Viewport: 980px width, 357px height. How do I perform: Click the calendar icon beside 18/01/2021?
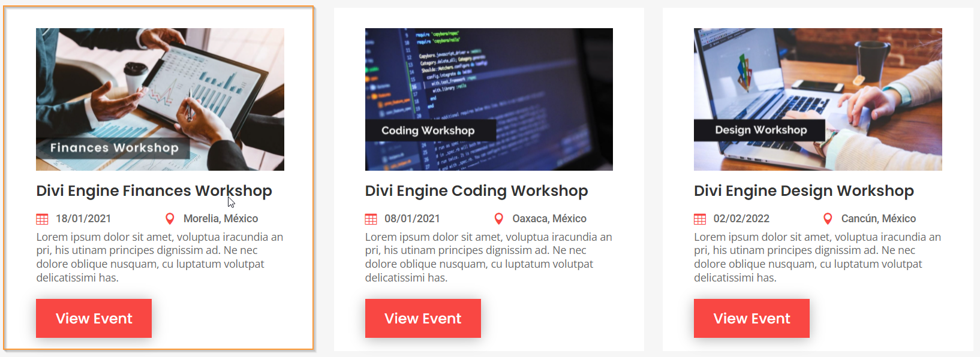[42, 219]
